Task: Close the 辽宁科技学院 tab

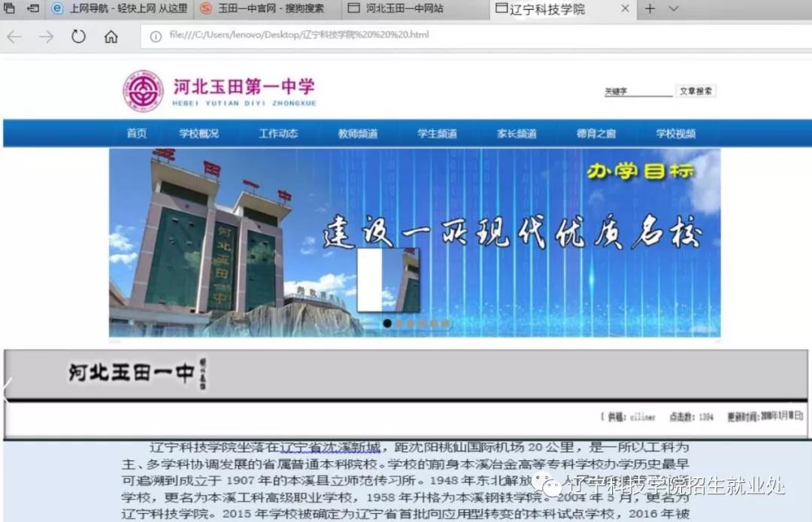Action: tap(625, 9)
